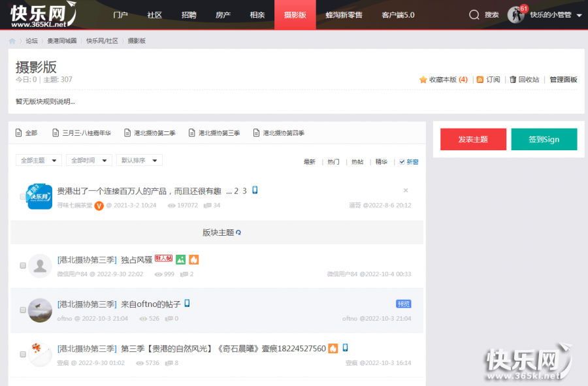Viewport: 588px width, 386px height.
Task: Click the blue 预览 preview badge
Action: 404,304
